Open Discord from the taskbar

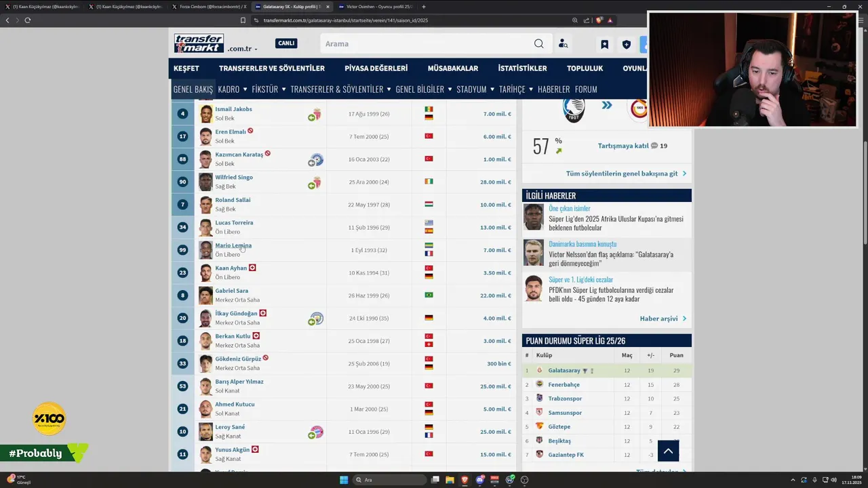point(480,480)
